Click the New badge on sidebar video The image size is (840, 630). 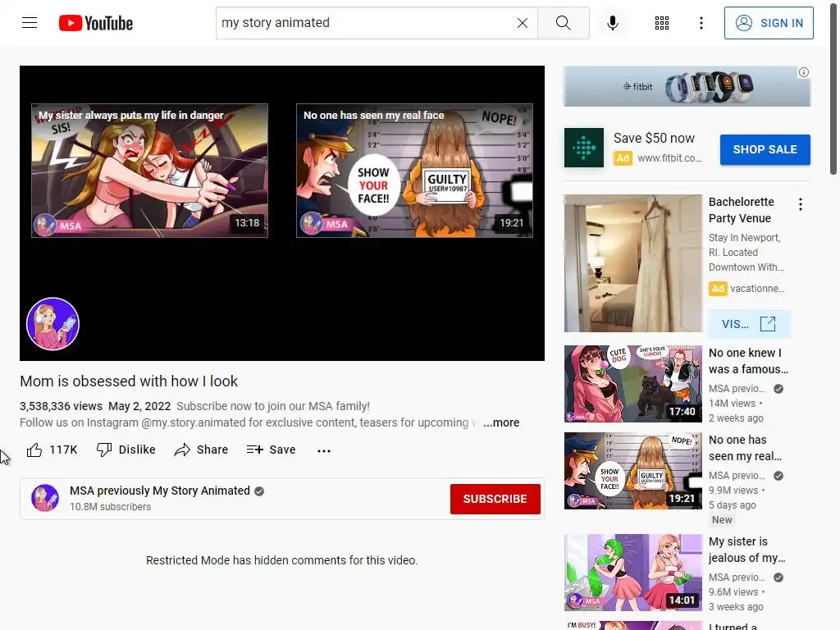click(722, 519)
